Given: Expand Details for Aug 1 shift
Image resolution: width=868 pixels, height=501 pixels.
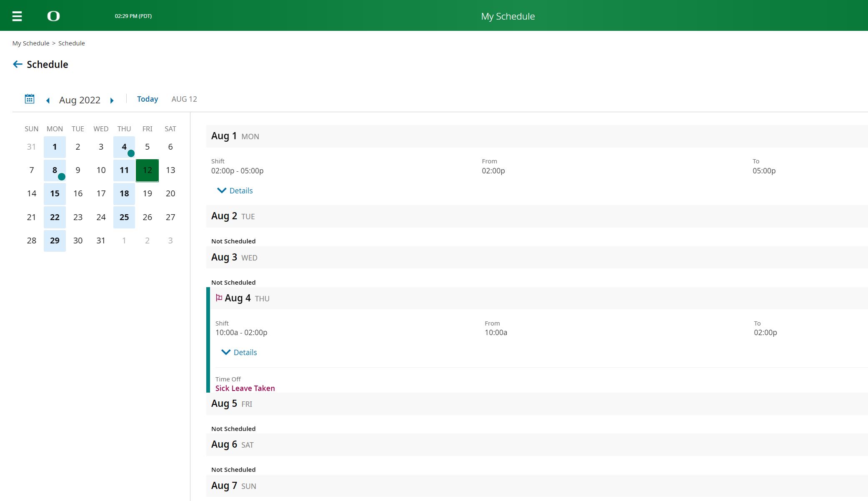Looking at the screenshot, I should click(235, 190).
